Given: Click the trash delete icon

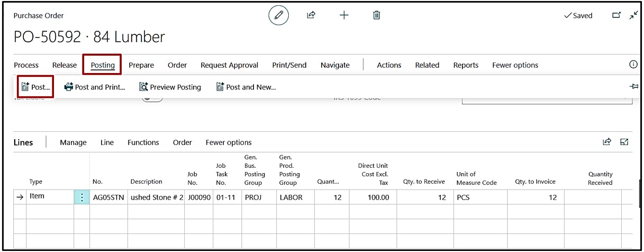Looking at the screenshot, I should [x=377, y=15].
